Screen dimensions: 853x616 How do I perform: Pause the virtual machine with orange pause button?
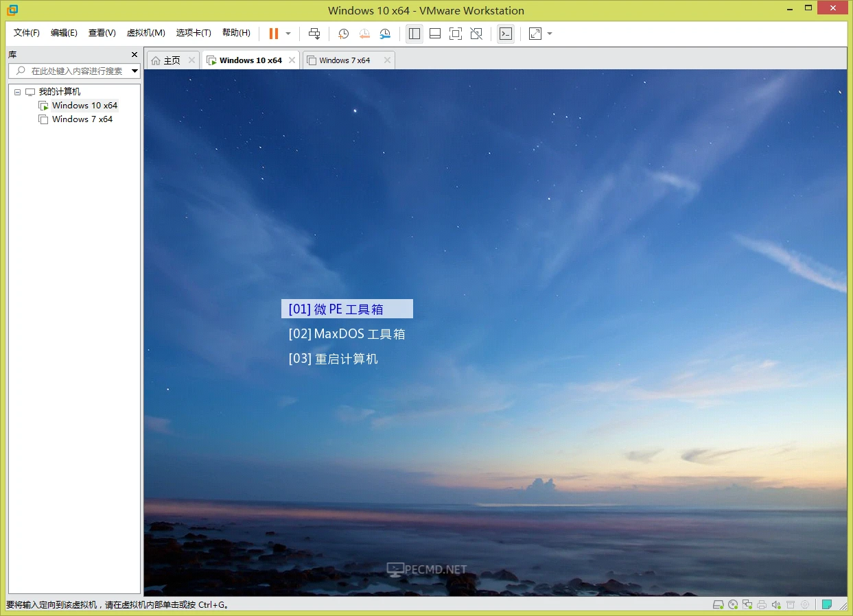point(274,34)
